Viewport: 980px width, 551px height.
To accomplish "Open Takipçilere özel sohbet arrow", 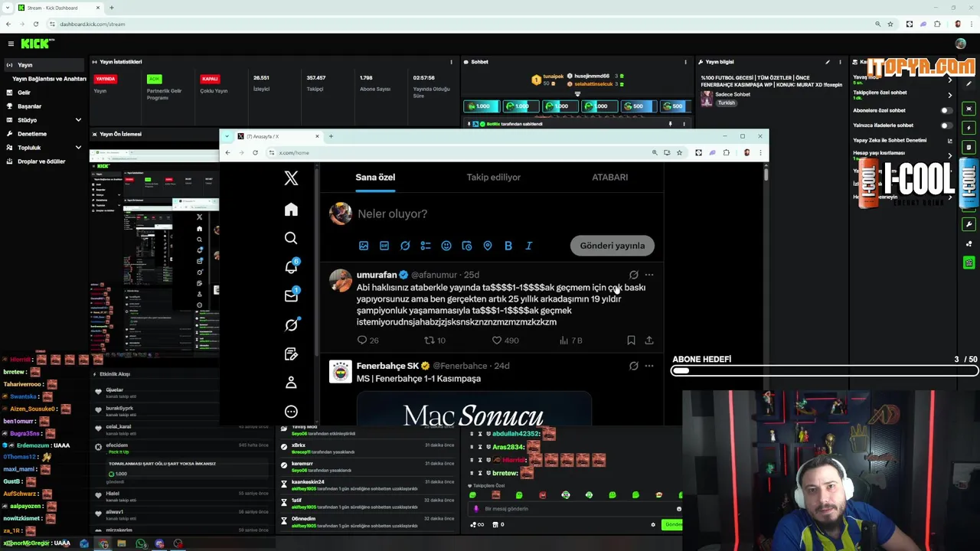I will coord(950,95).
